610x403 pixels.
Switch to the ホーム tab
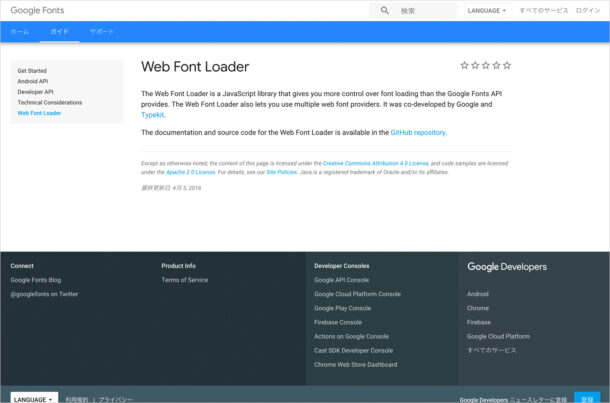[20, 32]
